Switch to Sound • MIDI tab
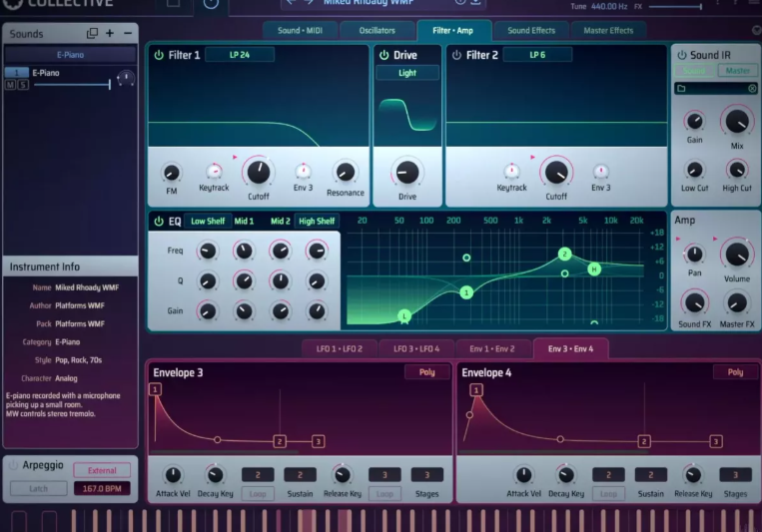762x532 pixels. [300, 31]
